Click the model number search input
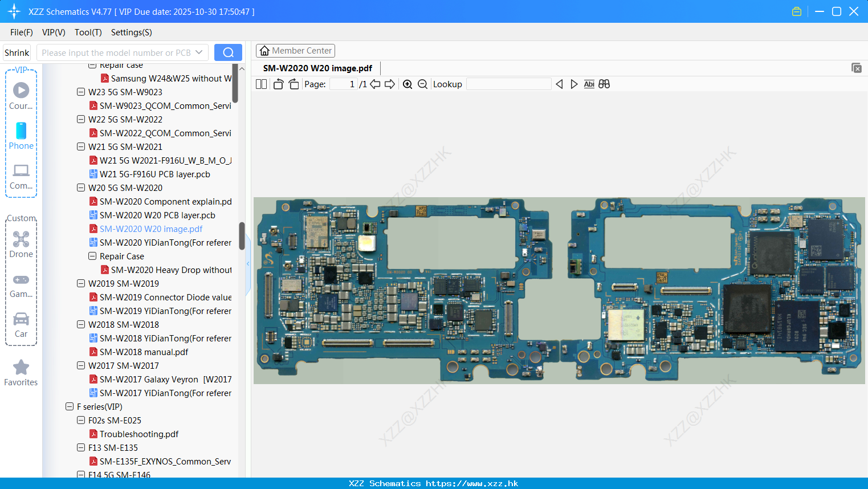The image size is (868, 489). coord(116,52)
